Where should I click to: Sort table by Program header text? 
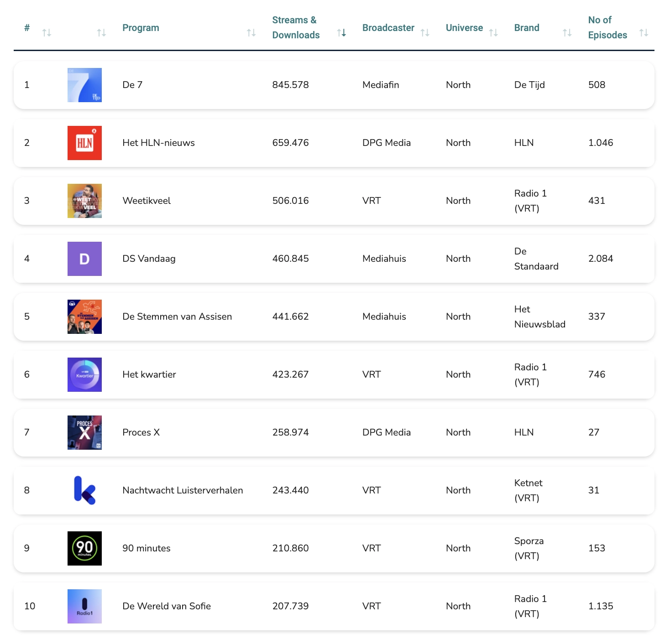[141, 28]
